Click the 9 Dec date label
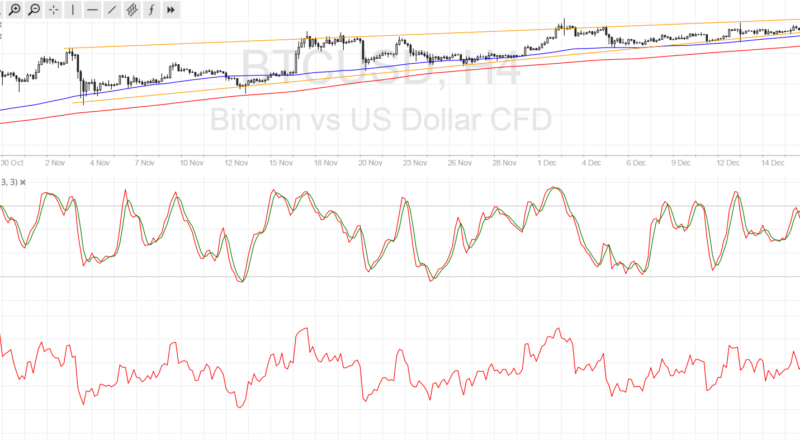This screenshot has width=800, height=445. click(x=681, y=163)
